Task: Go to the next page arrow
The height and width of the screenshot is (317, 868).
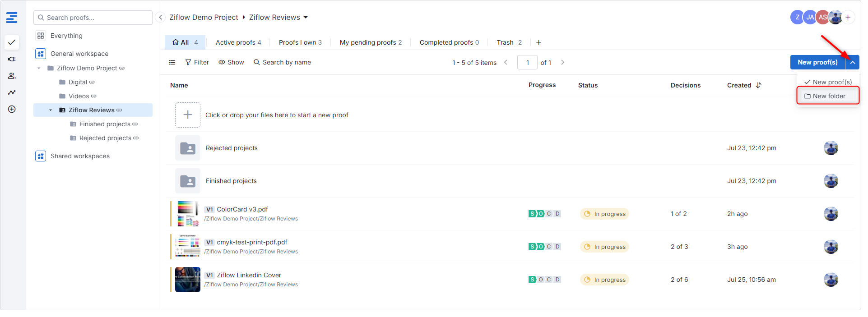Action: 562,62
